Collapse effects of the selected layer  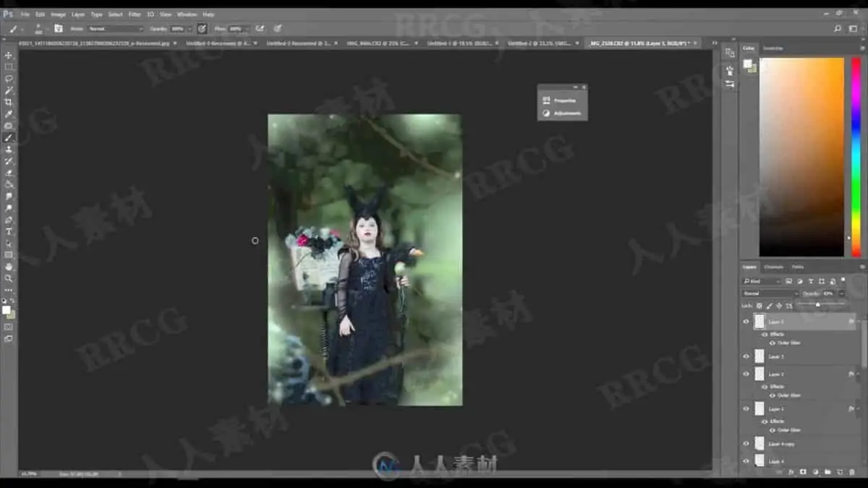pyautogui.click(x=857, y=320)
